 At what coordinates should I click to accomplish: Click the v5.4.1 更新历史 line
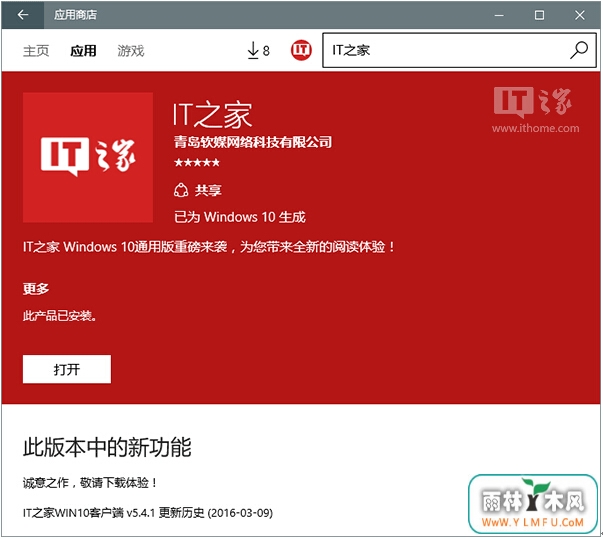click(x=147, y=513)
